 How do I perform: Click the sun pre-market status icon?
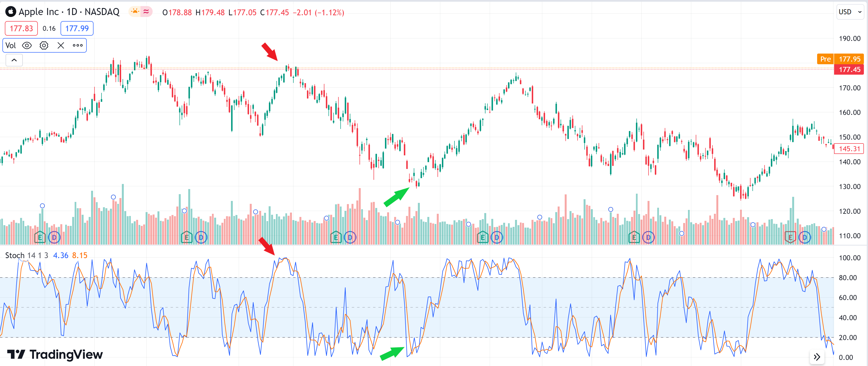click(135, 12)
